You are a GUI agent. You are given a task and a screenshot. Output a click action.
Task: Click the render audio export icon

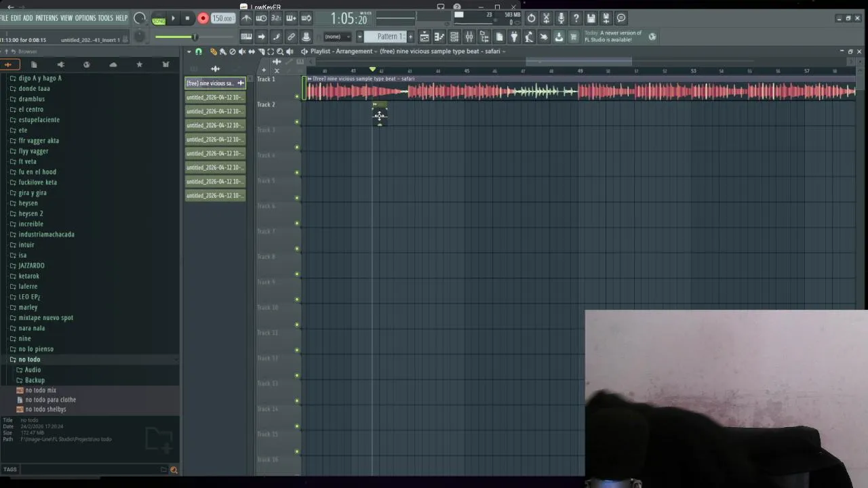pos(606,18)
